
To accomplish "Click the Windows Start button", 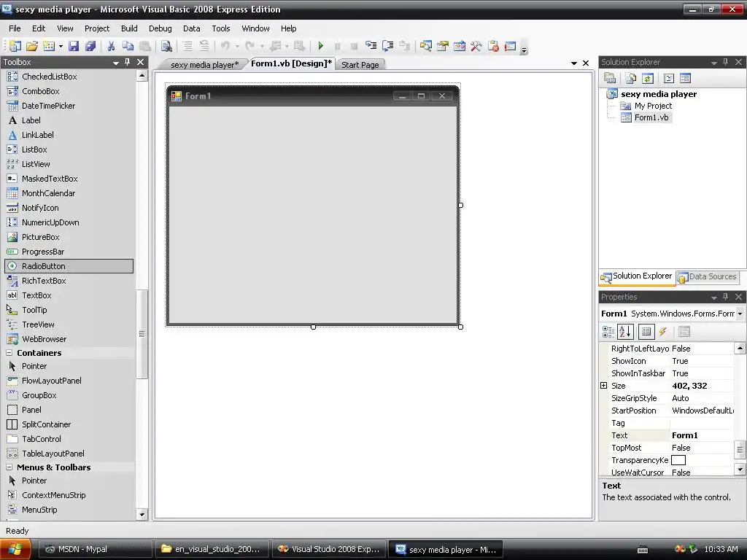I will [15, 550].
